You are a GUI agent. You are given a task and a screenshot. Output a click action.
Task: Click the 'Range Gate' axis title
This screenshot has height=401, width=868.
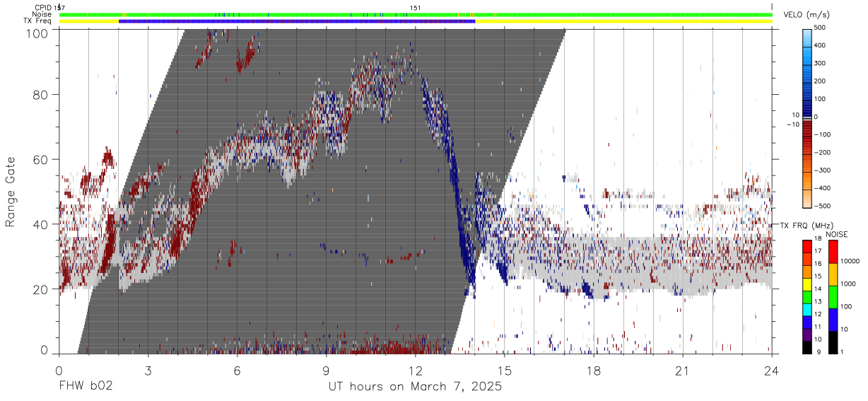[11, 193]
